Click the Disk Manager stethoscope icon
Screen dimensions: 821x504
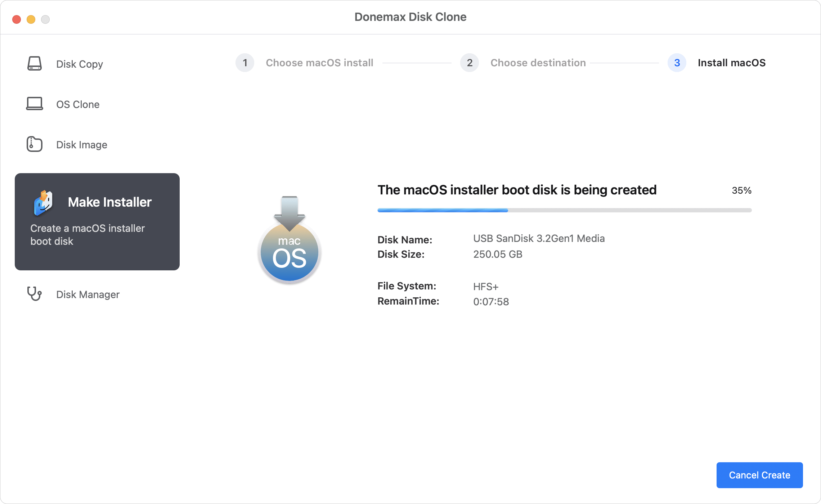[34, 294]
